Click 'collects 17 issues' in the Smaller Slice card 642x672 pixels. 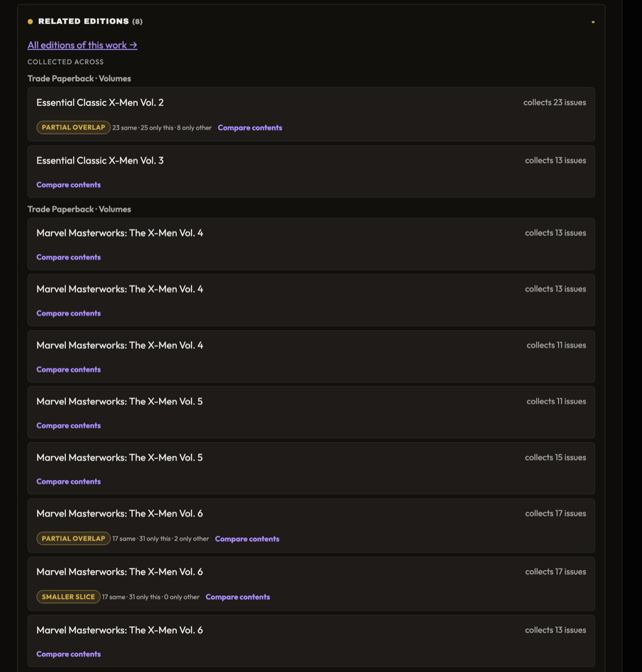(x=556, y=572)
